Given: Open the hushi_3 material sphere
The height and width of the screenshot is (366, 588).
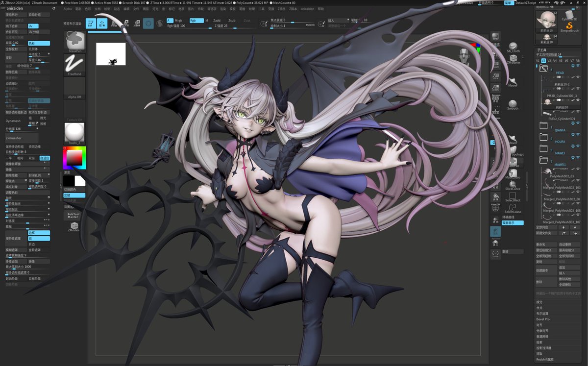Looking at the screenshot, I should click(74, 133).
